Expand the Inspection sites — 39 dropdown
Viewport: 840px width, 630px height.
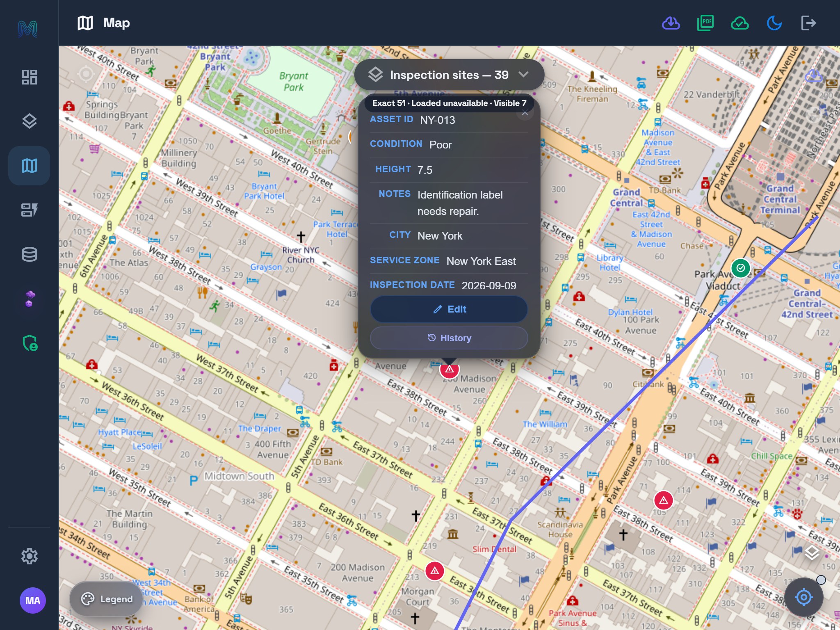tap(450, 75)
